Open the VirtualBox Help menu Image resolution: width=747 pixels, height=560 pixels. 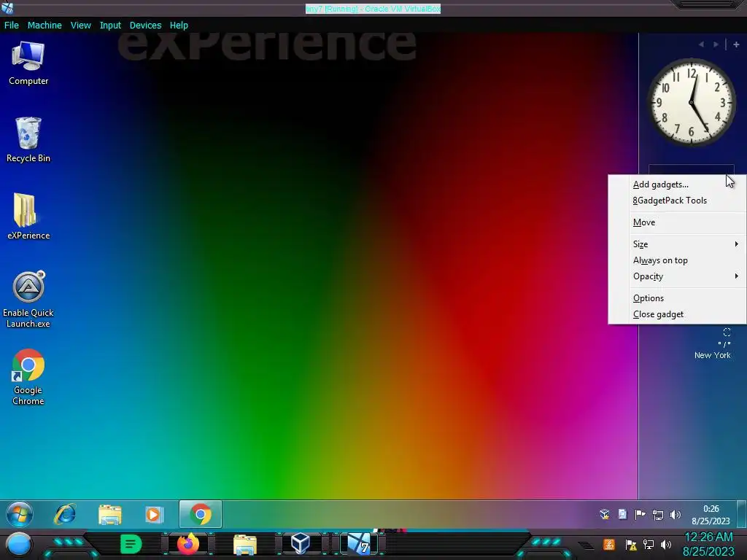click(179, 26)
